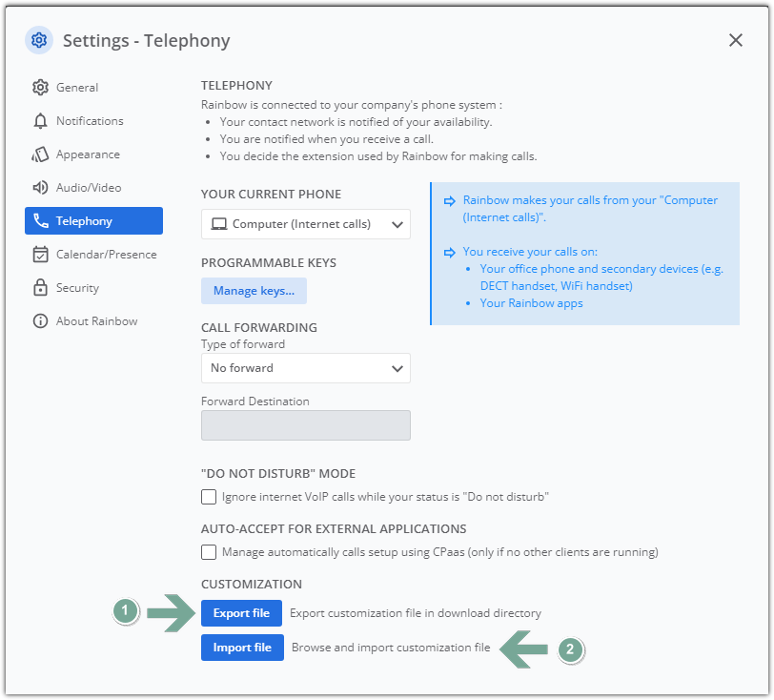Click the Telephony handset icon
Image resolution: width=774 pixels, height=700 pixels.
pos(40,221)
